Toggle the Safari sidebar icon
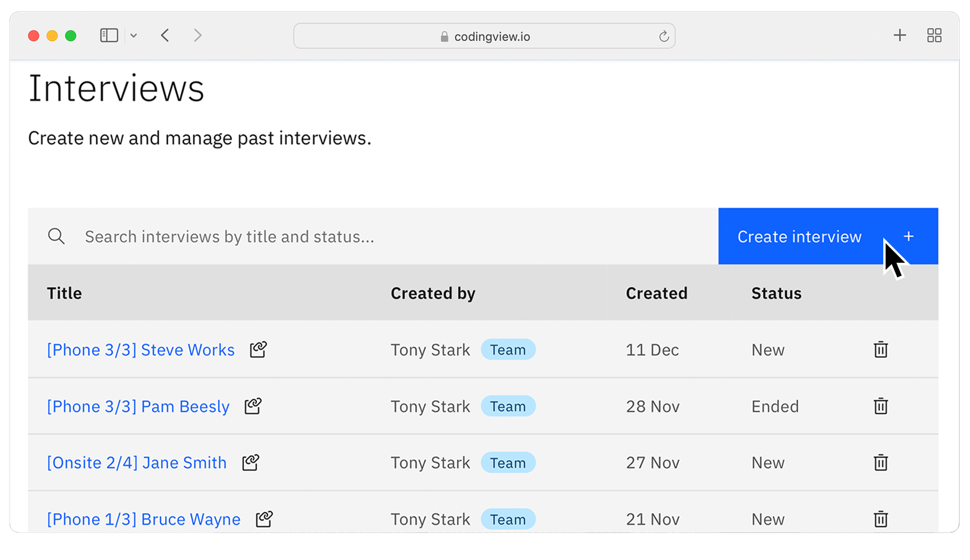The width and height of the screenshot is (970, 560). [x=109, y=35]
